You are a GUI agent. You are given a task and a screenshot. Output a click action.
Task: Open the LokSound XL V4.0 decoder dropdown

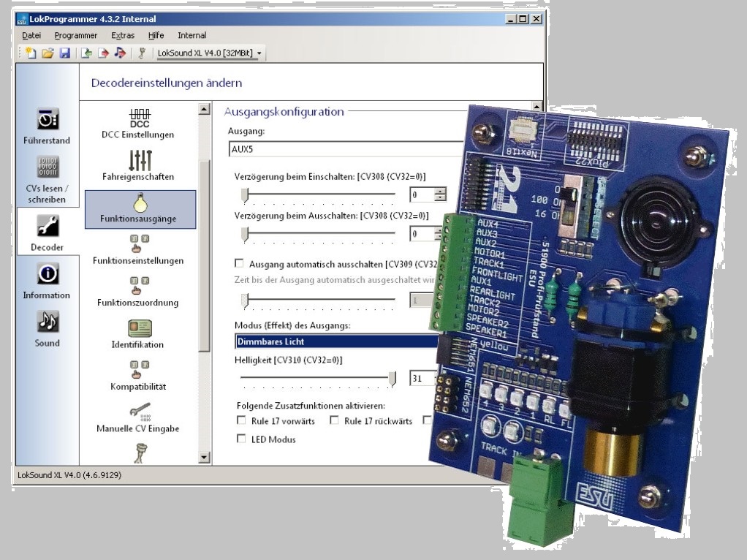(x=210, y=53)
